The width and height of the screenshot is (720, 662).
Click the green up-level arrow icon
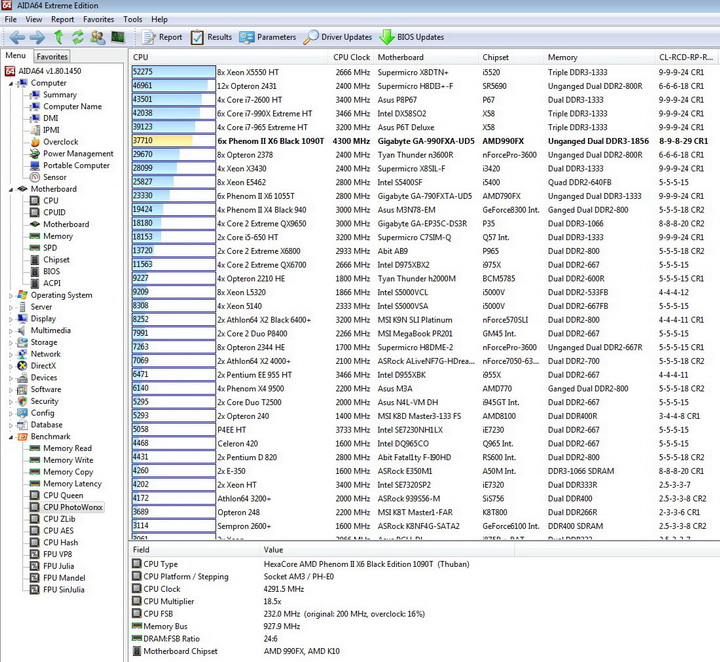[58, 37]
